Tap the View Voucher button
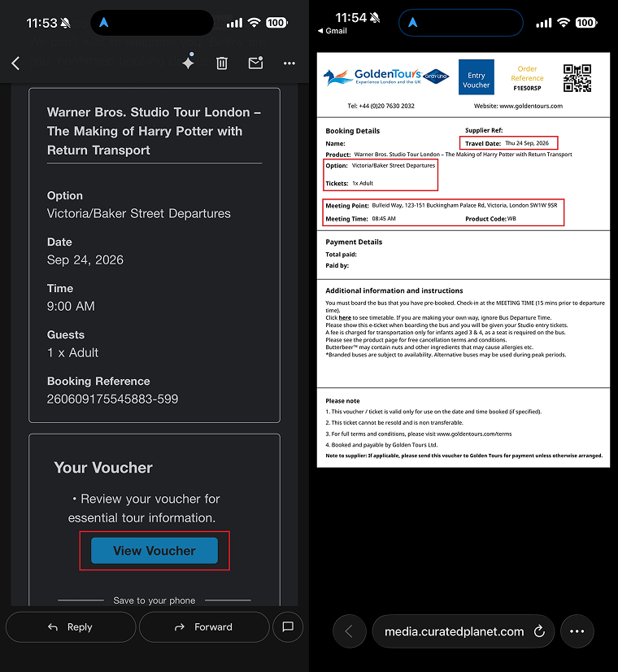This screenshot has width=618, height=672. click(x=154, y=550)
